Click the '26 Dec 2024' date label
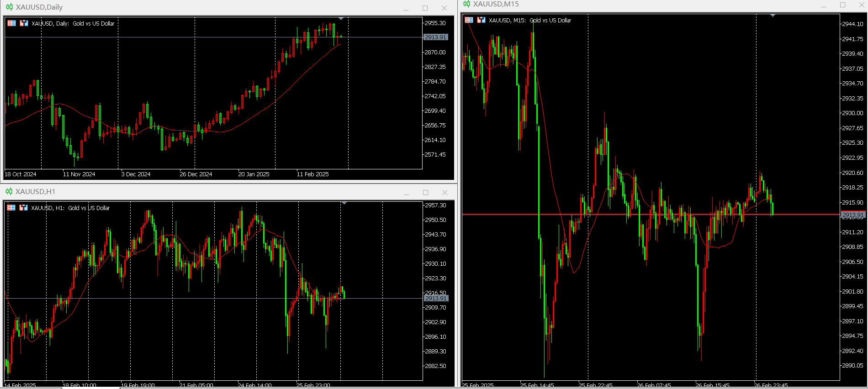Screen dimensions: 868x389 pos(196,174)
